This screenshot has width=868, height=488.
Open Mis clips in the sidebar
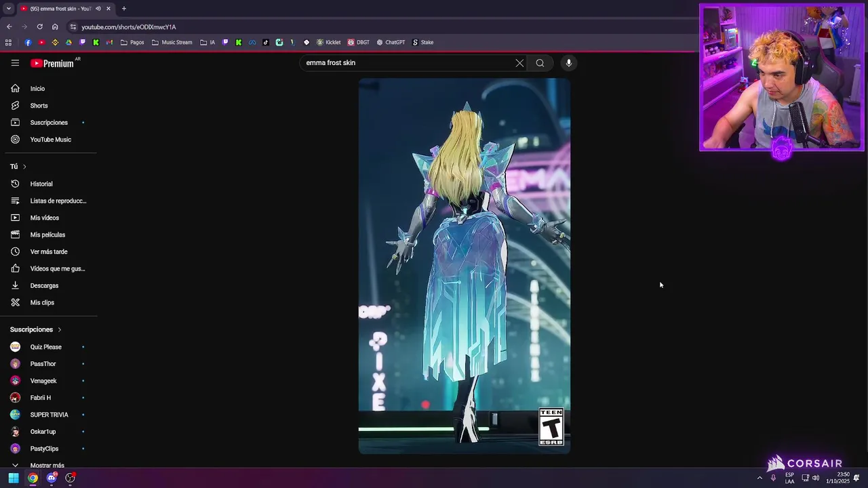pos(47,302)
